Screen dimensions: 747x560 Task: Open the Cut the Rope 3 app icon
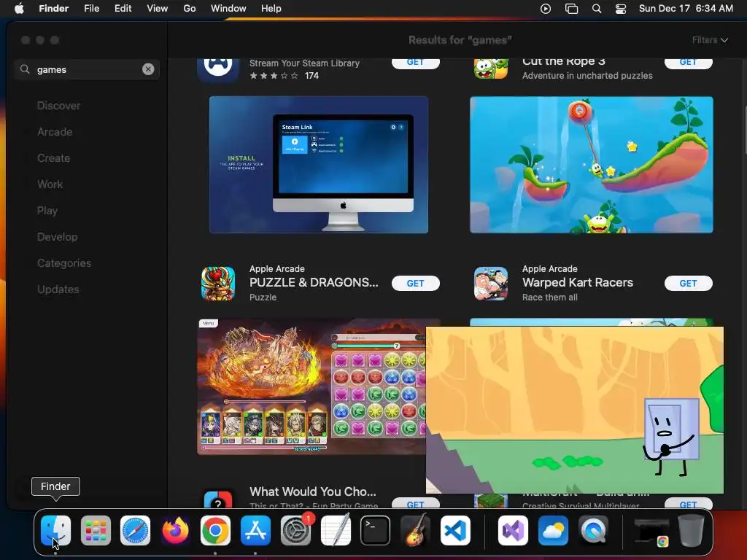pyautogui.click(x=491, y=68)
